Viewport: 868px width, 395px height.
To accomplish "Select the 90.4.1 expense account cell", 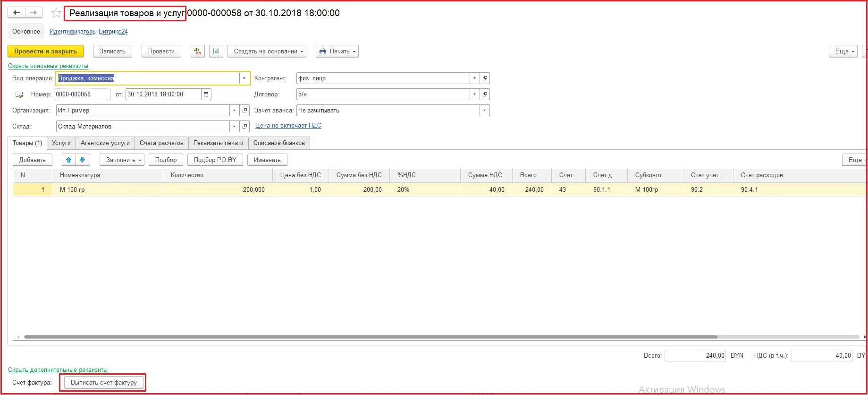I will click(800, 189).
